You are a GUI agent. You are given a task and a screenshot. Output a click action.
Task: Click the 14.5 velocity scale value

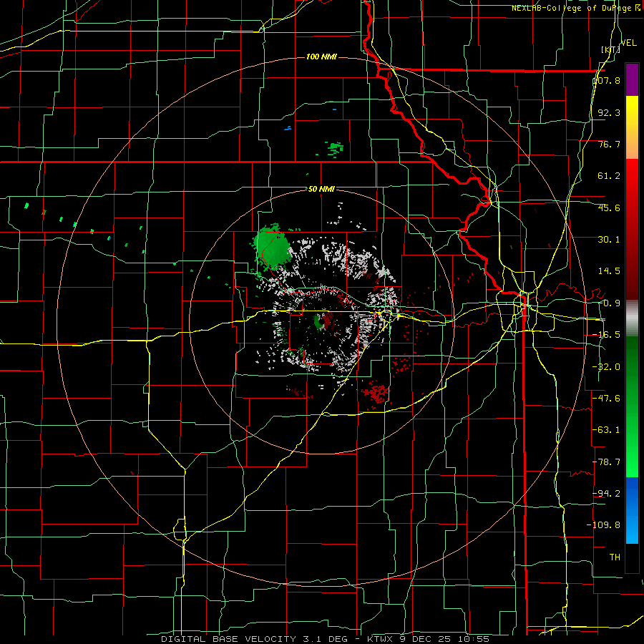[609, 271]
